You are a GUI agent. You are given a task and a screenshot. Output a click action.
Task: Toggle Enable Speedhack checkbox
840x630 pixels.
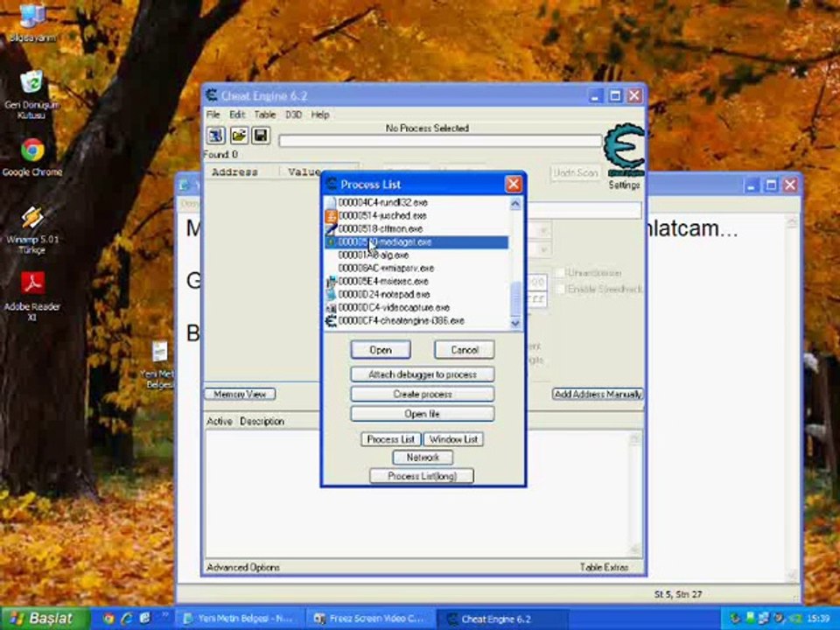point(560,290)
